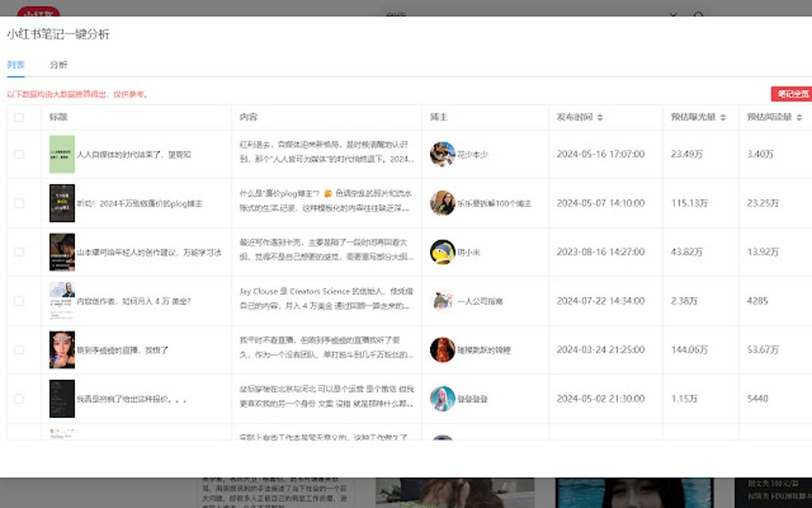Click exposure value 23.49万

687,154
